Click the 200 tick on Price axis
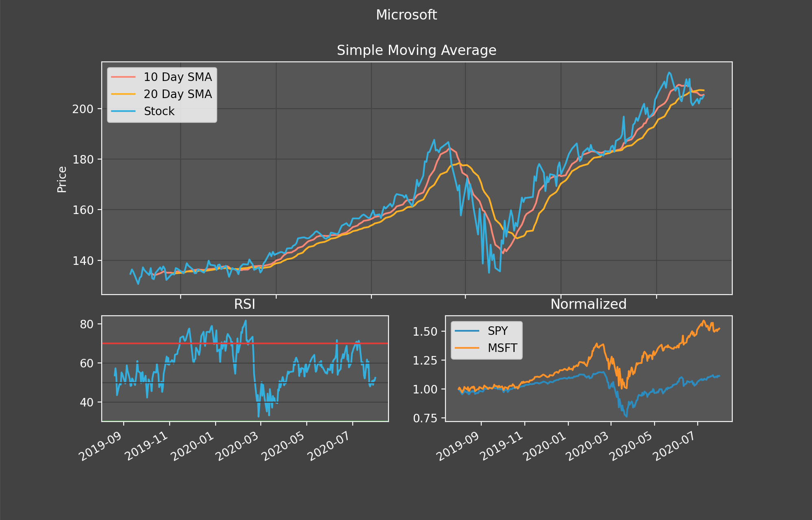 tap(83, 109)
